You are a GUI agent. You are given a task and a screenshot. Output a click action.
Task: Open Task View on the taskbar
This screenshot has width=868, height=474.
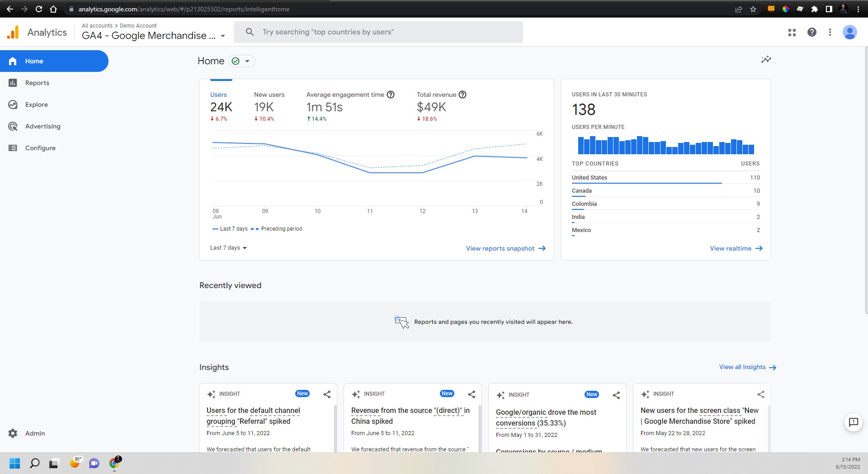(x=54, y=463)
